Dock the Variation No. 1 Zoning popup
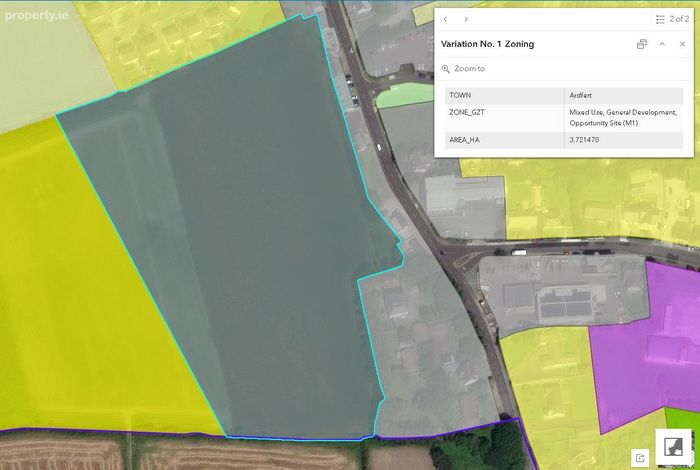 coord(642,44)
